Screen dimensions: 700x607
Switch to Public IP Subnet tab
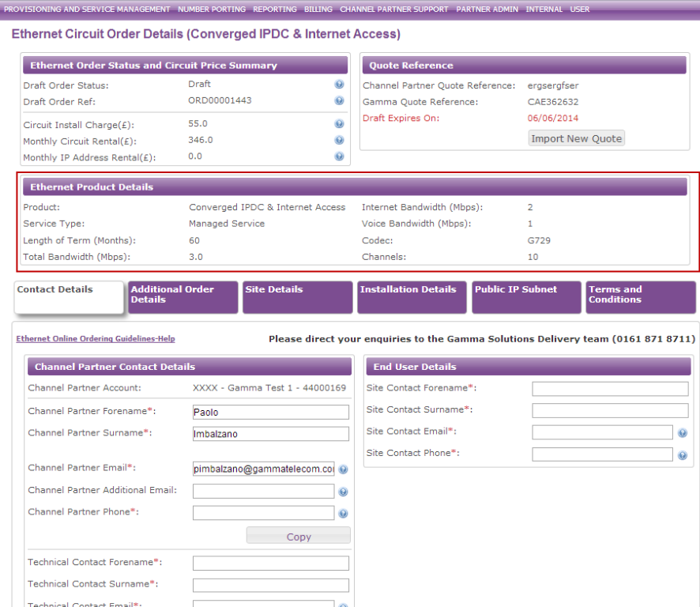pyautogui.click(x=526, y=297)
